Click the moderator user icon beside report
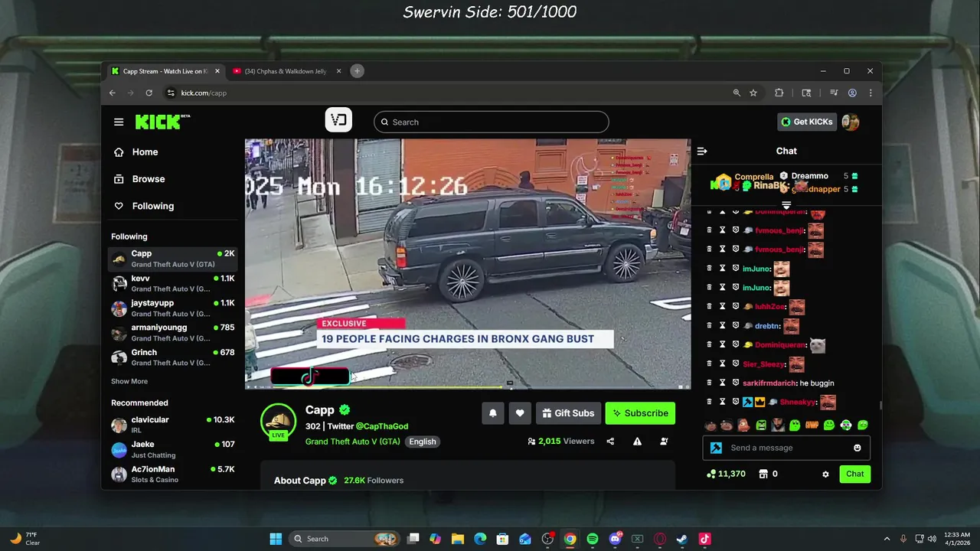The image size is (980, 551). [664, 442]
